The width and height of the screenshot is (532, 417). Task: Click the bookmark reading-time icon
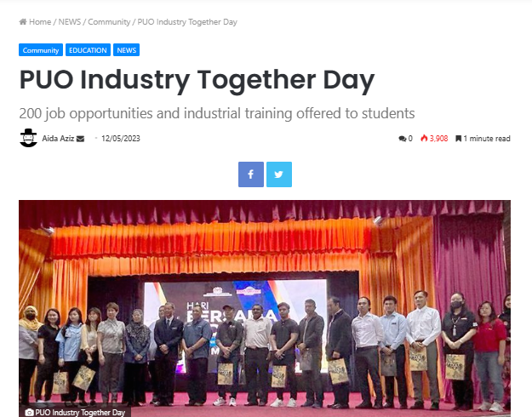pos(459,139)
